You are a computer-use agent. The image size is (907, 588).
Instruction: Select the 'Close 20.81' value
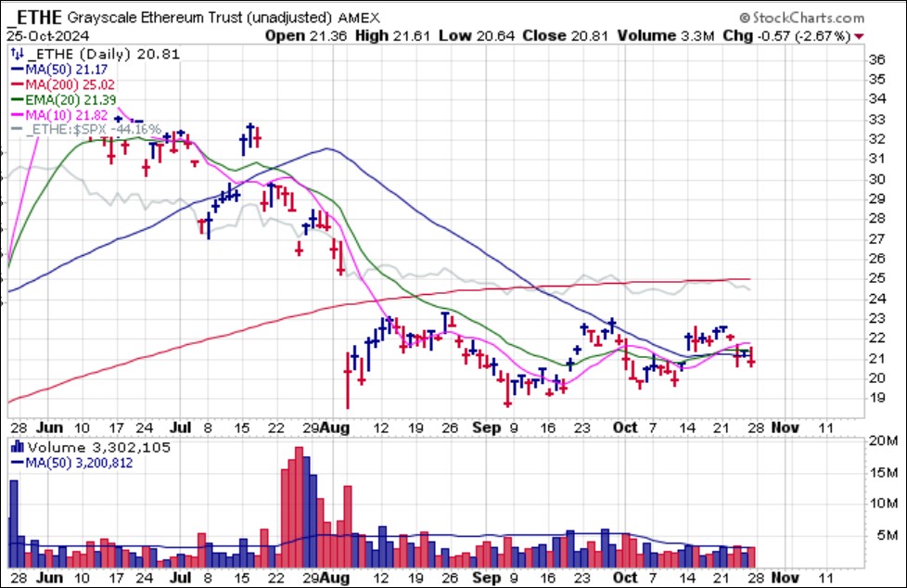(565, 36)
